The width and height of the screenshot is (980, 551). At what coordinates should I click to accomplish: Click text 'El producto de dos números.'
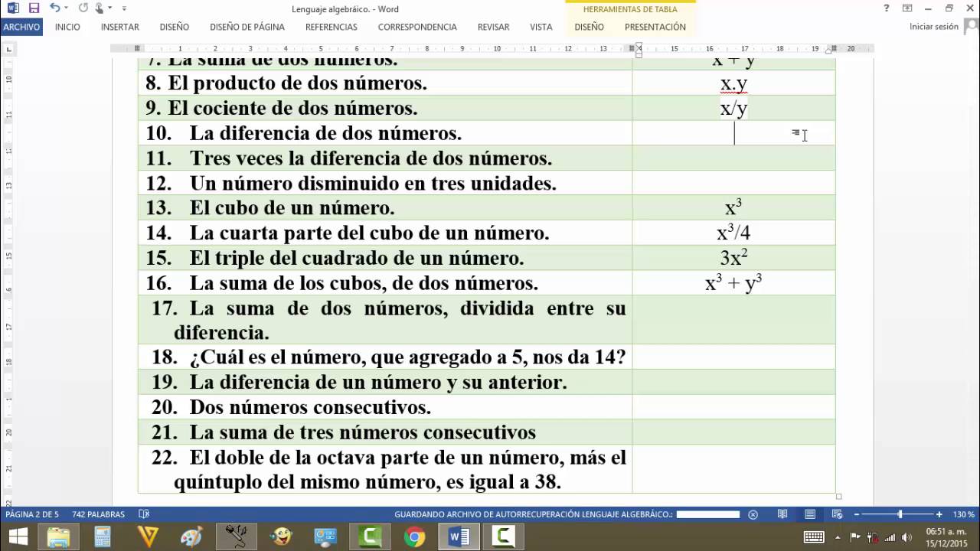coord(297,83)
